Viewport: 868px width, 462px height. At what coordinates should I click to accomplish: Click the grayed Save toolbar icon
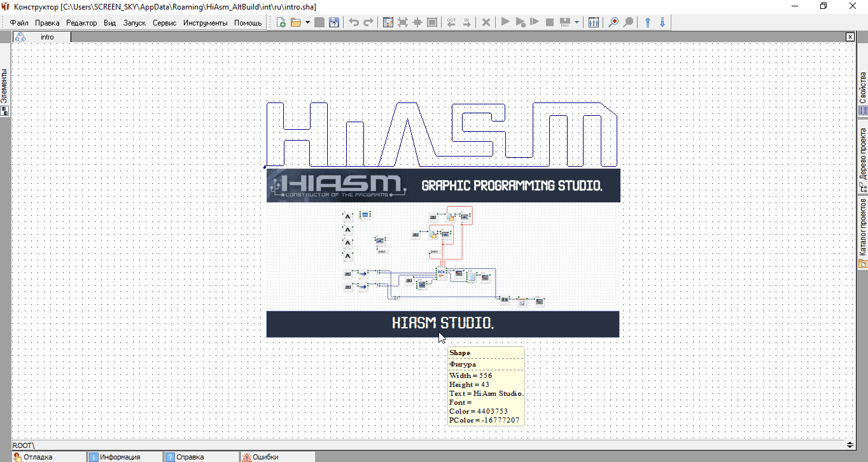(319, 22)
